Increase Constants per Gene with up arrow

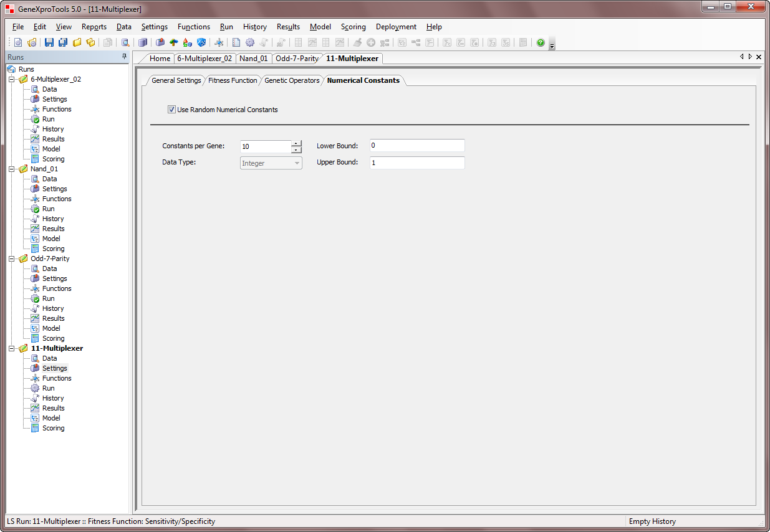[x=297, y=143]
